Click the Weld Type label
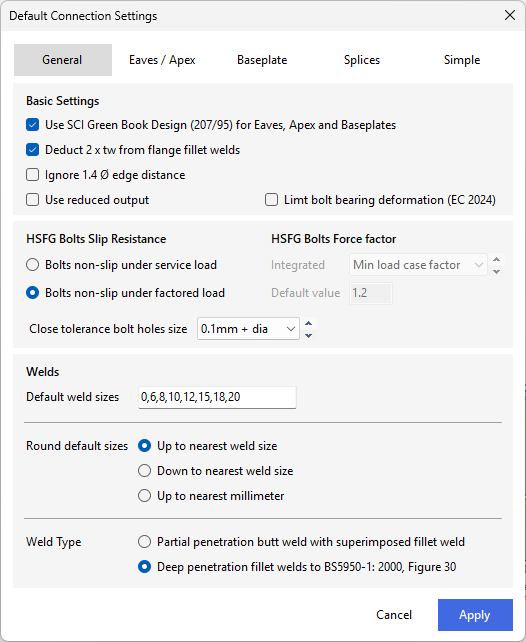 coord(54,542)
